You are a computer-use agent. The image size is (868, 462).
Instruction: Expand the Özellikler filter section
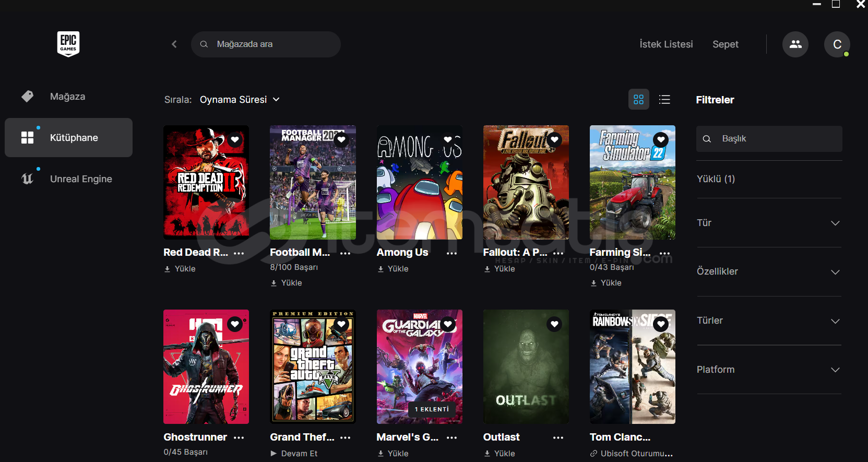(x=769, y=272)
